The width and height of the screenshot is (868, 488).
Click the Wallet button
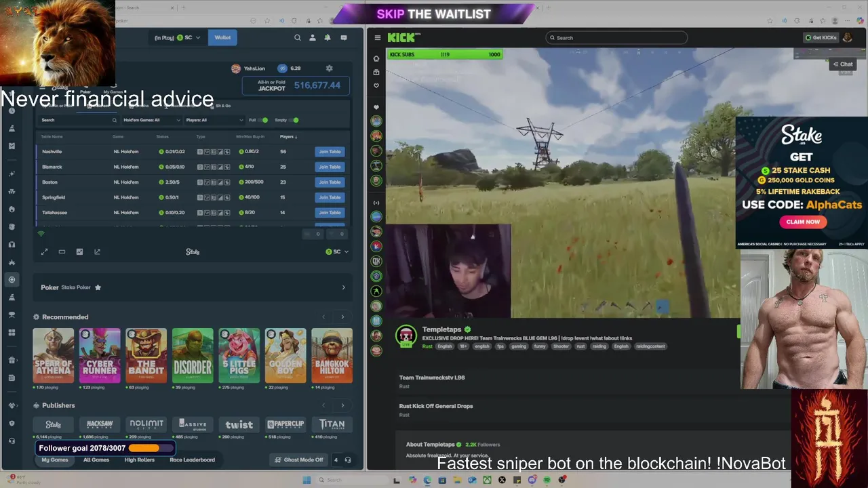click(222, 38)
